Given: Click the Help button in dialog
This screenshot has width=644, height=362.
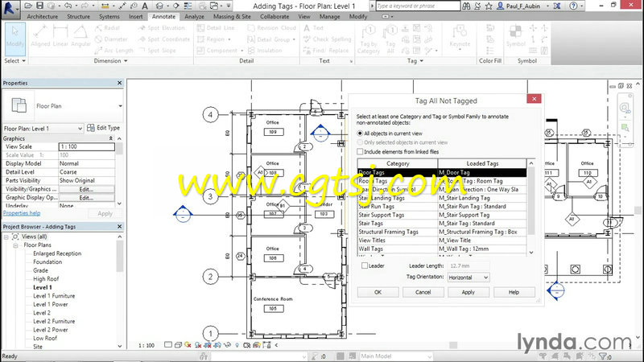Looking at the screenshot, I should click(514, 292).
